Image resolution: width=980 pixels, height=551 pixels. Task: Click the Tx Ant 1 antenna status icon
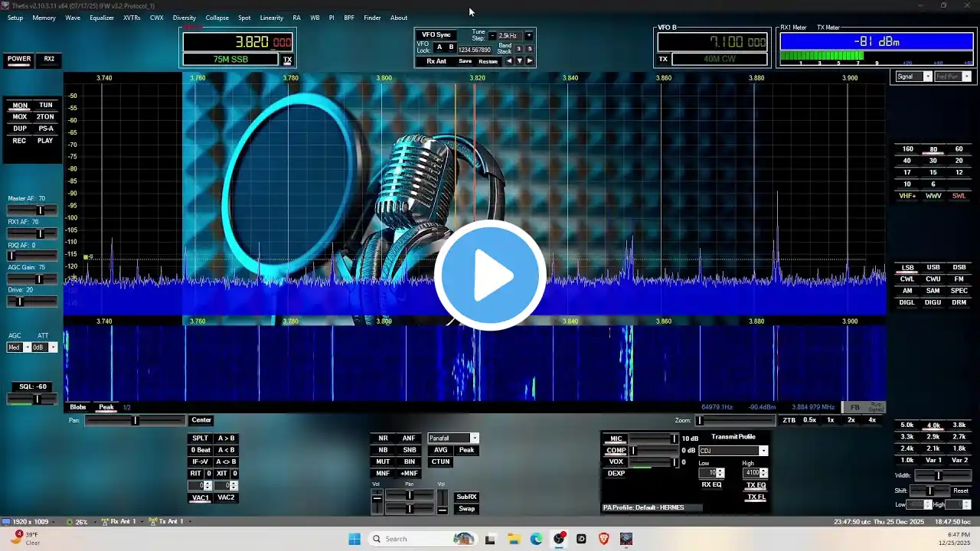pyautogui.click(x=153, y=521)
